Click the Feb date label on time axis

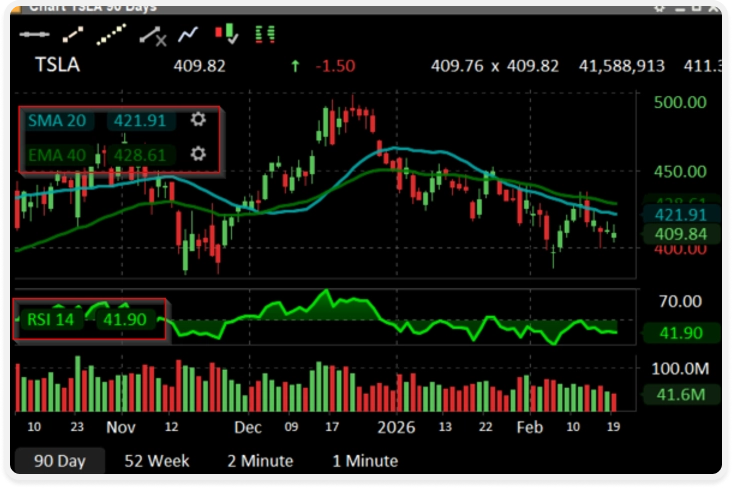(530, 427)
